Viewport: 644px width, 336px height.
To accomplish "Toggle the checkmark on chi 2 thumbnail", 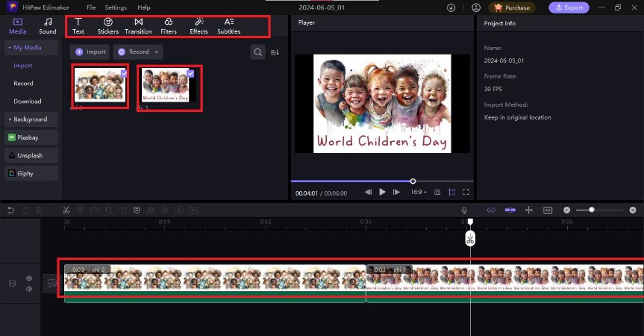I will (124, 73).
